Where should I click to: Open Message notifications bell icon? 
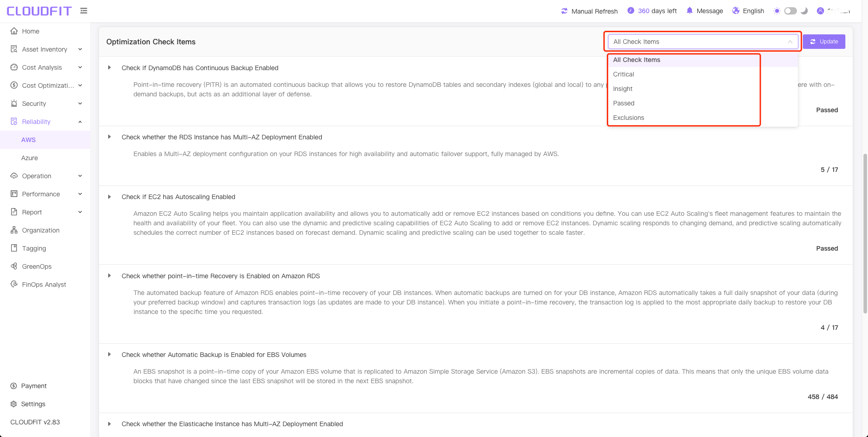690,10
